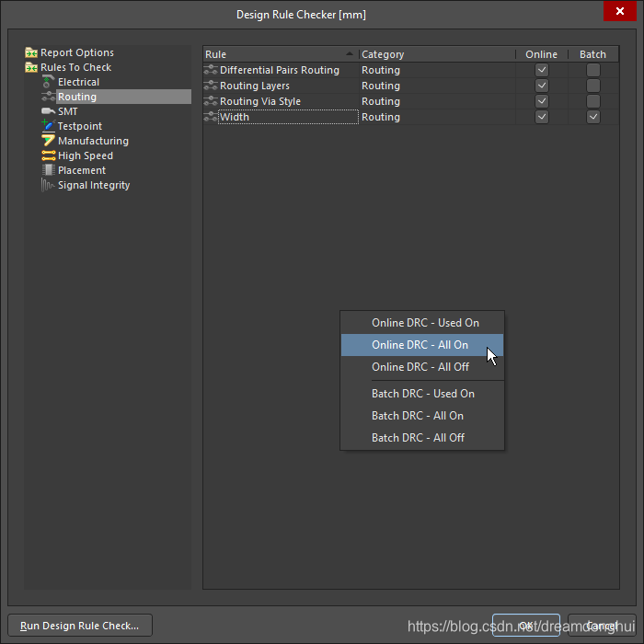The width and height of the screenshot is (644, 644).
Task: Click the Placement category icon
Action: click(48, 170)
